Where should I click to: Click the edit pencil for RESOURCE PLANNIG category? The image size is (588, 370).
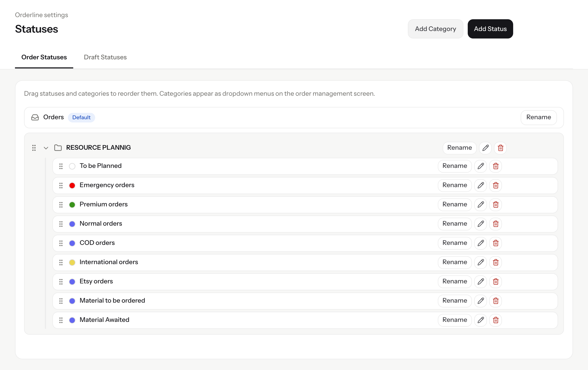485,148
